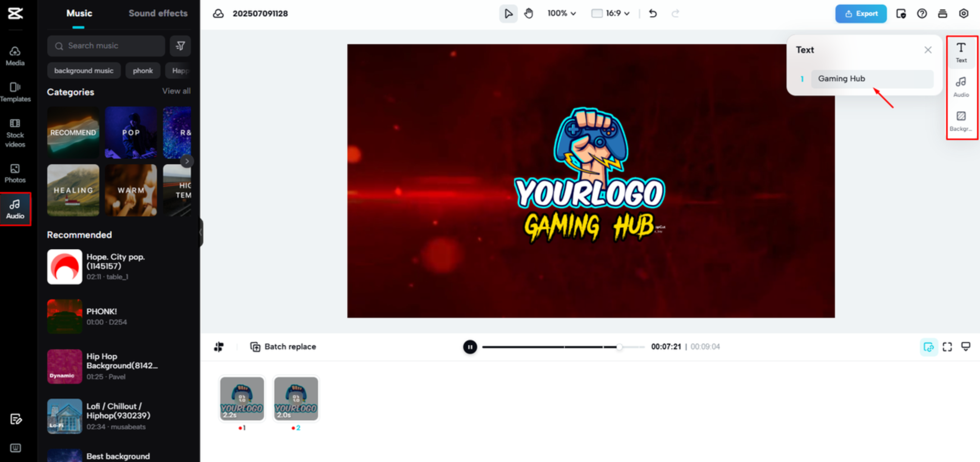Pause the video playback

tap(470, 347)
